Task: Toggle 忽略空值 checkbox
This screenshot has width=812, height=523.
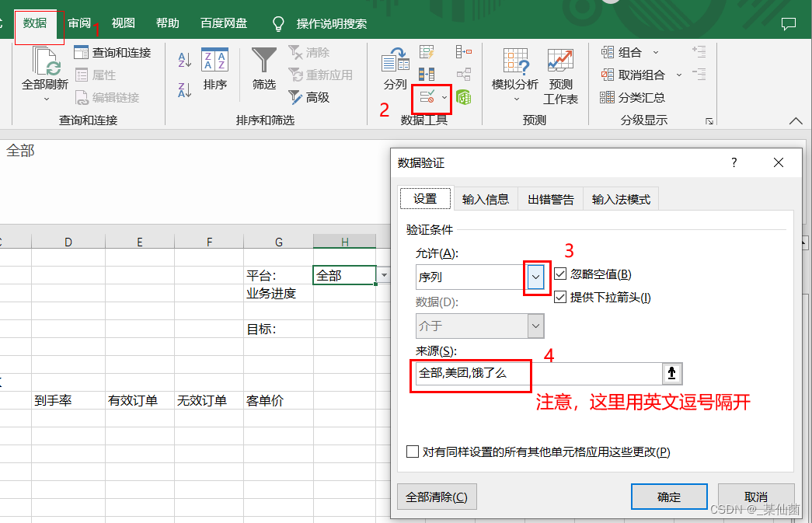Action: (x=560, y=274)
